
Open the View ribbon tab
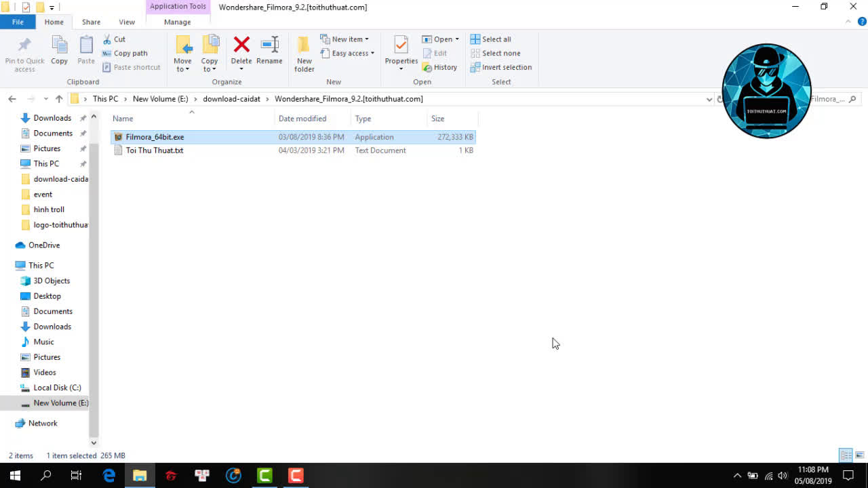click(x=127, y=22)
